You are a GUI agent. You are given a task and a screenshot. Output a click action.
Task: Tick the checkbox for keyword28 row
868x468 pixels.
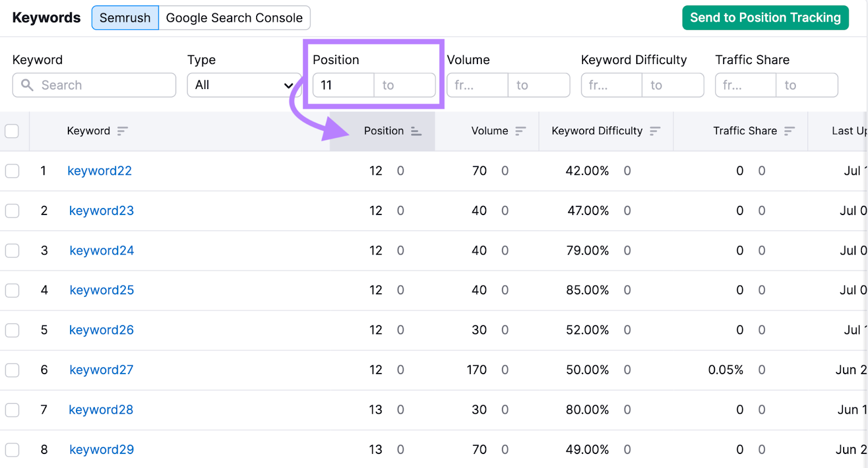click(x=12, y=410)
